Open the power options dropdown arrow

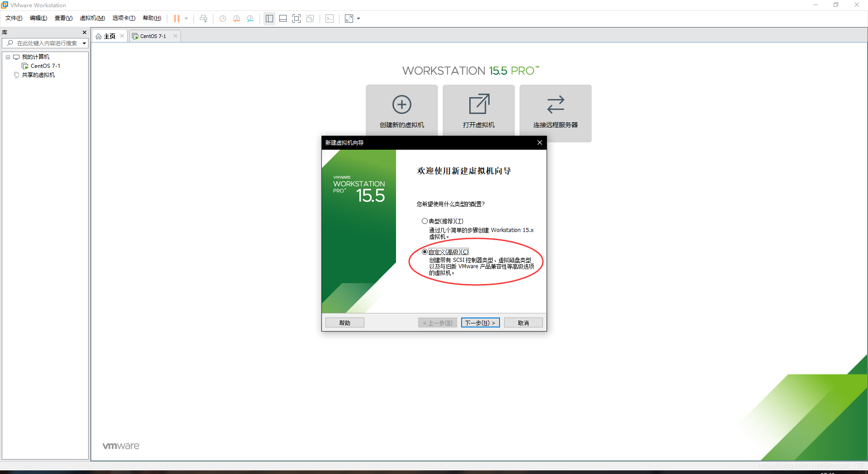tap(186, 19)
